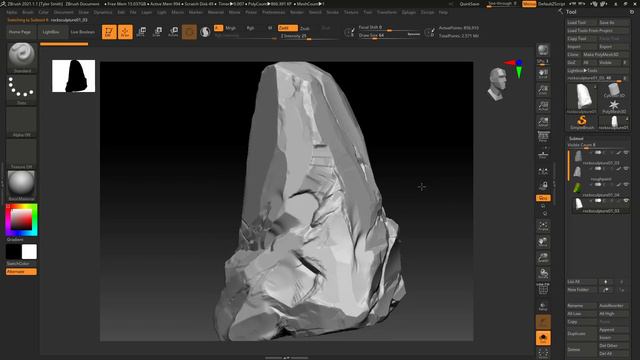Adjust the Focal Shift slider

(389, 28)
